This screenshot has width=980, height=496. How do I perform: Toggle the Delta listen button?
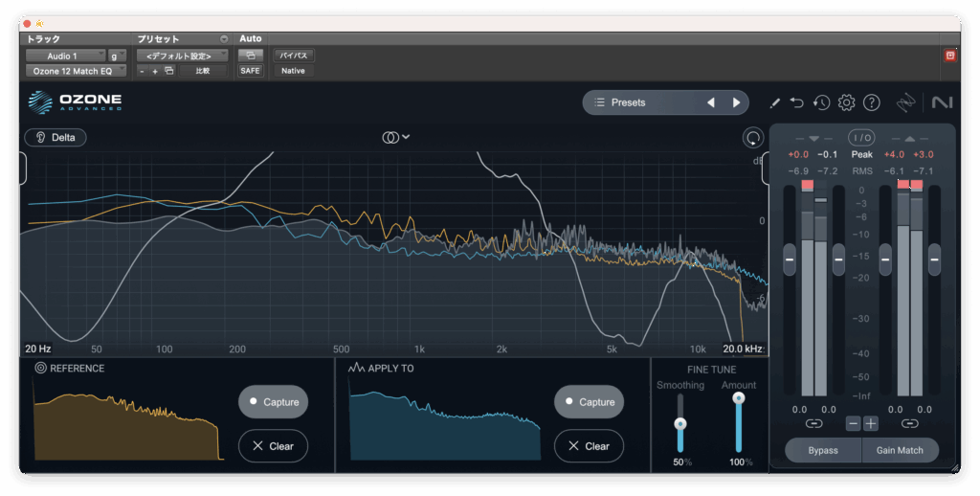pos(56,137)
